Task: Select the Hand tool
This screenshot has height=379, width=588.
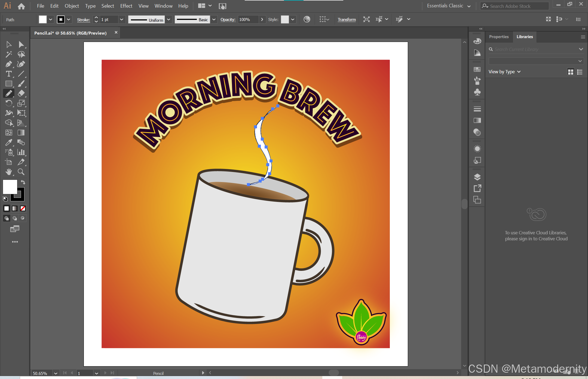Action: point(8,172)
